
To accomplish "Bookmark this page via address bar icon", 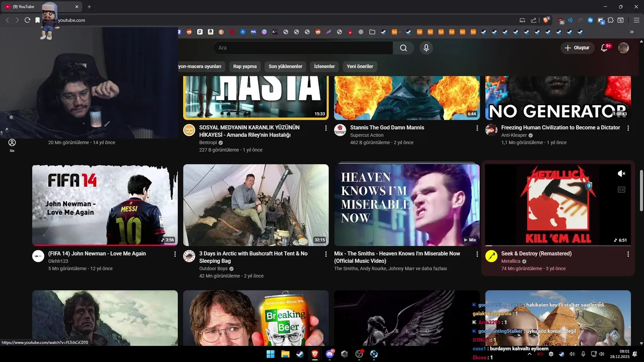I will pos(37,20).
